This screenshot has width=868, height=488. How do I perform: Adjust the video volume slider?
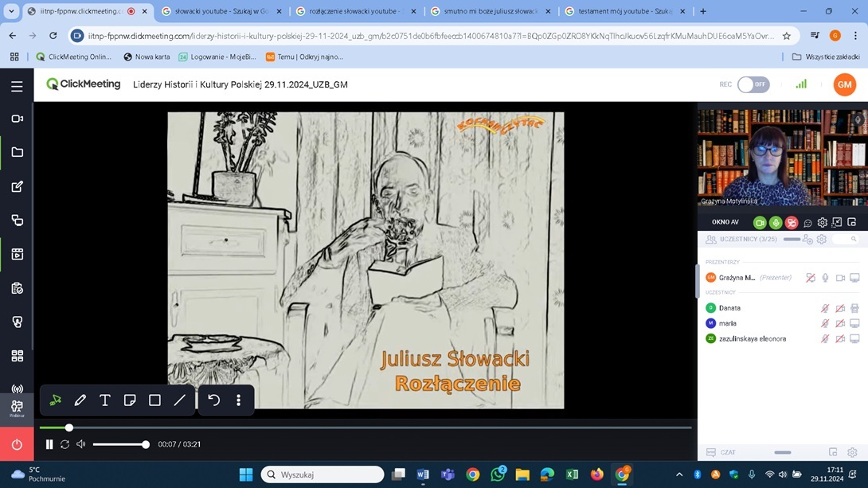[x=119, y=444]
